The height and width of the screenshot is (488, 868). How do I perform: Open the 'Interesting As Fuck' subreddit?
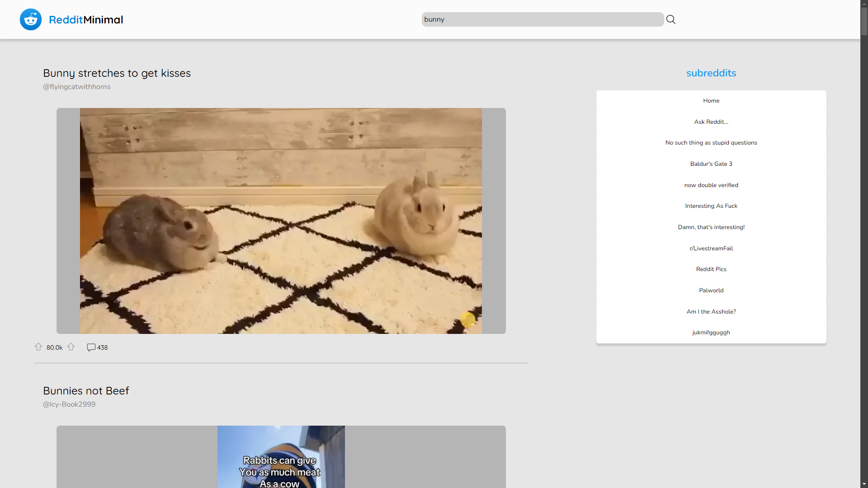click(x=711, y=206)
